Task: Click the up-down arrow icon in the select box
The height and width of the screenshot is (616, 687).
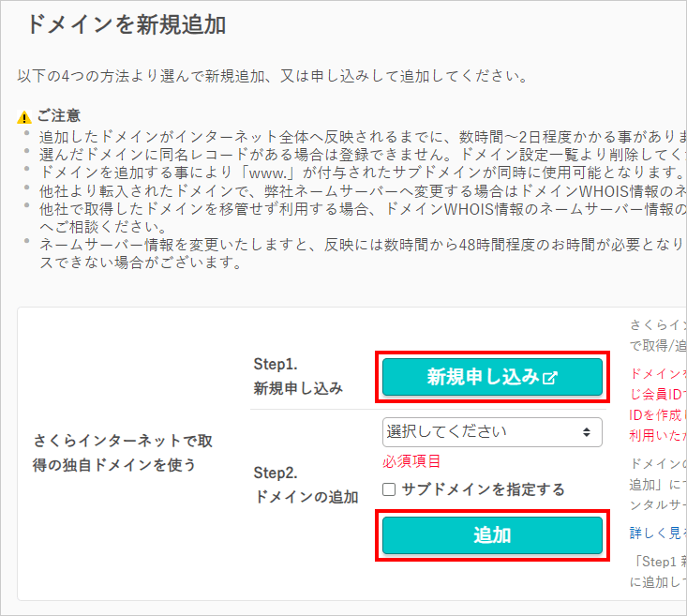Action: point(586,432)
